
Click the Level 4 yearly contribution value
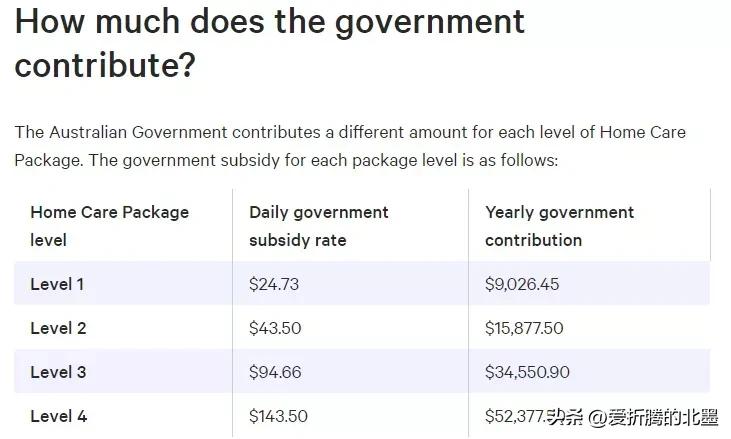pos(513,416)
